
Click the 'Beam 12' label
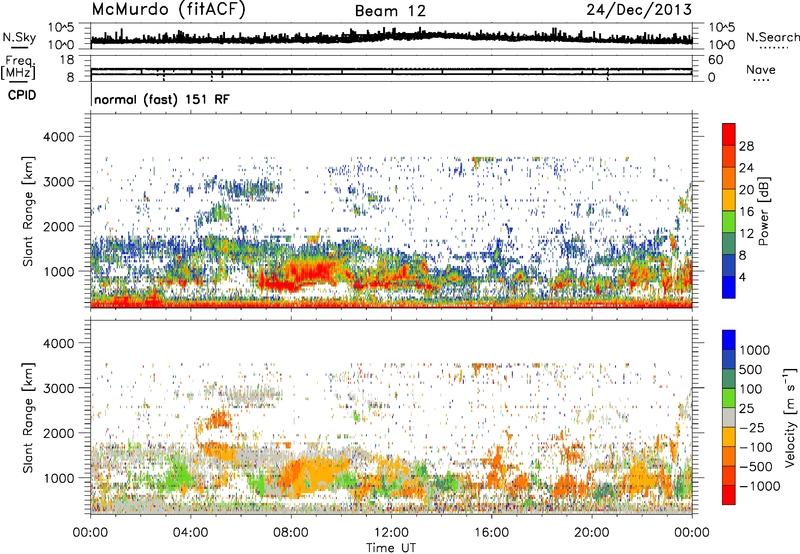click(390, 11)
